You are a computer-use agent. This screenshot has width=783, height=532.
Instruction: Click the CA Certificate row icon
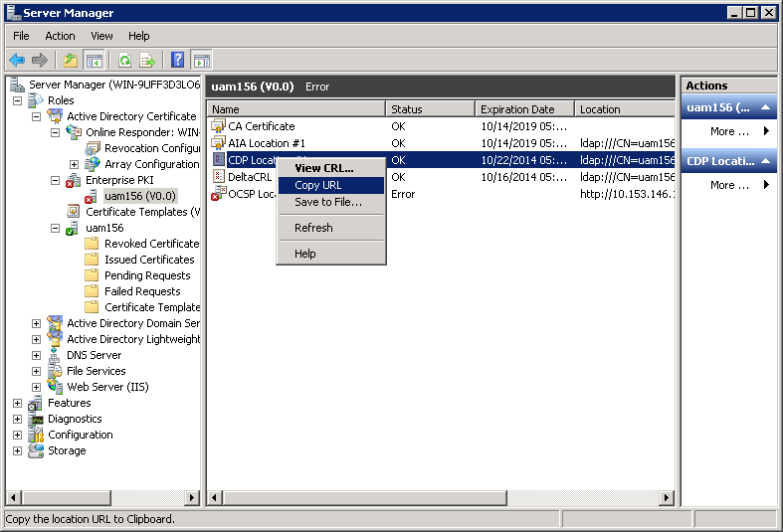pyautogui.click(x=218, y=126)
